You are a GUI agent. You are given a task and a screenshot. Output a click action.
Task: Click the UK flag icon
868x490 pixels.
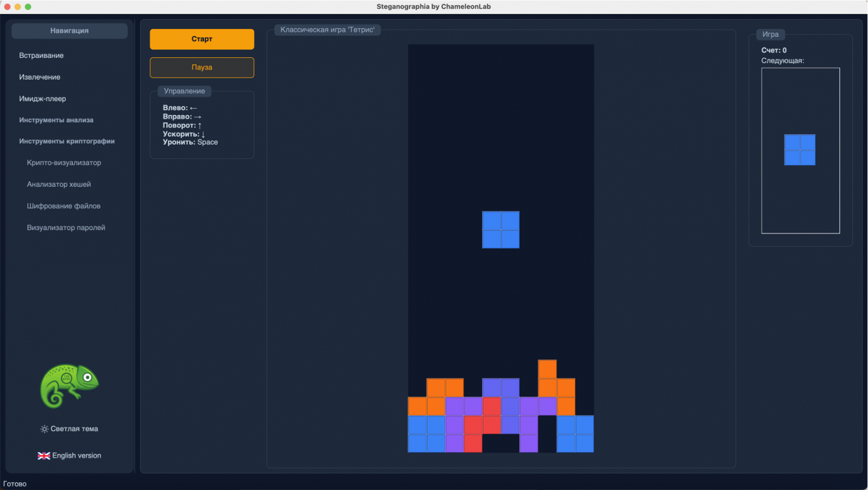coord(43,456)
